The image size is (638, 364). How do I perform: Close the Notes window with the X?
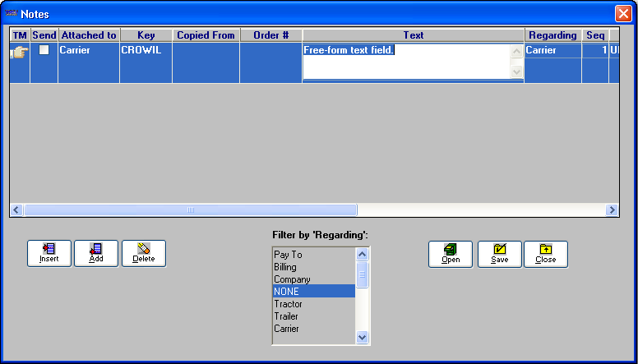[x=623, y=14]
